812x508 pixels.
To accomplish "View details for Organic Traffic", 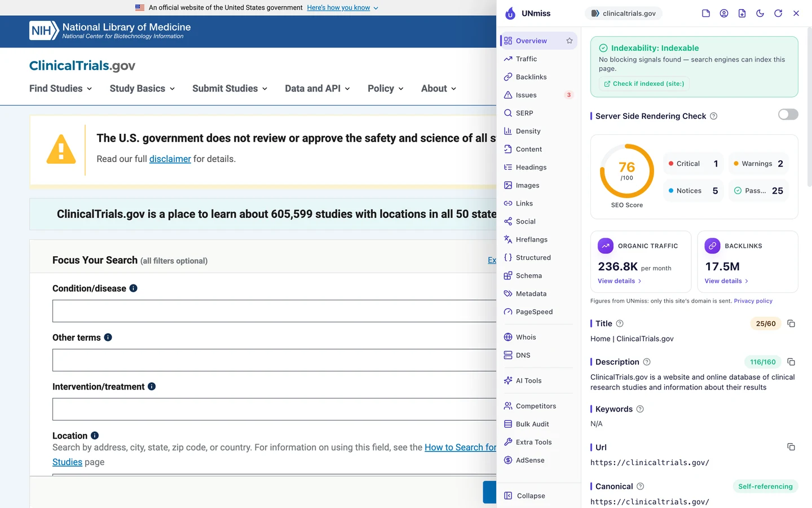I will coord(619,281).
